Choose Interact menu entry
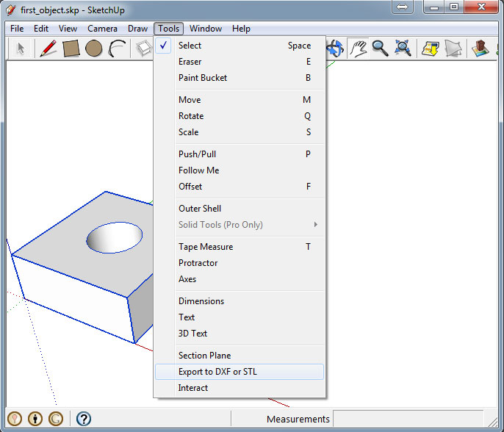The image size is (504, 432). coord(240,388)
